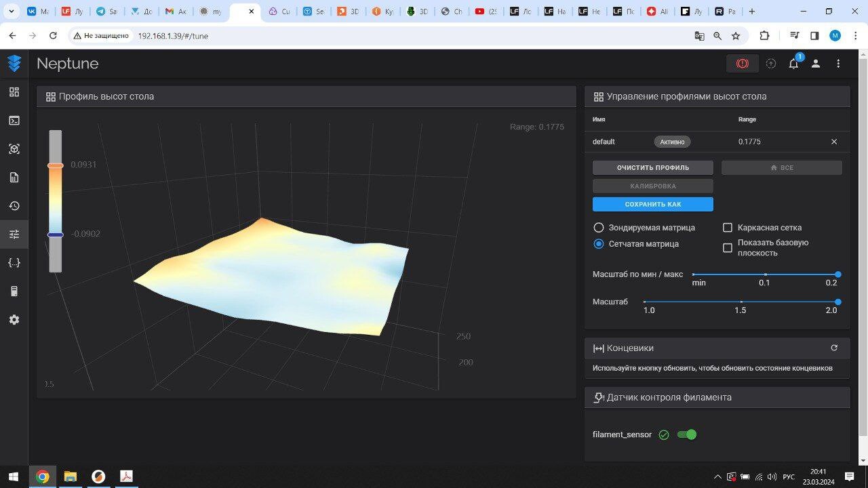This screenshot has width=868, height=488.
Task: Open the Console page icon
Action: point(14,121)
